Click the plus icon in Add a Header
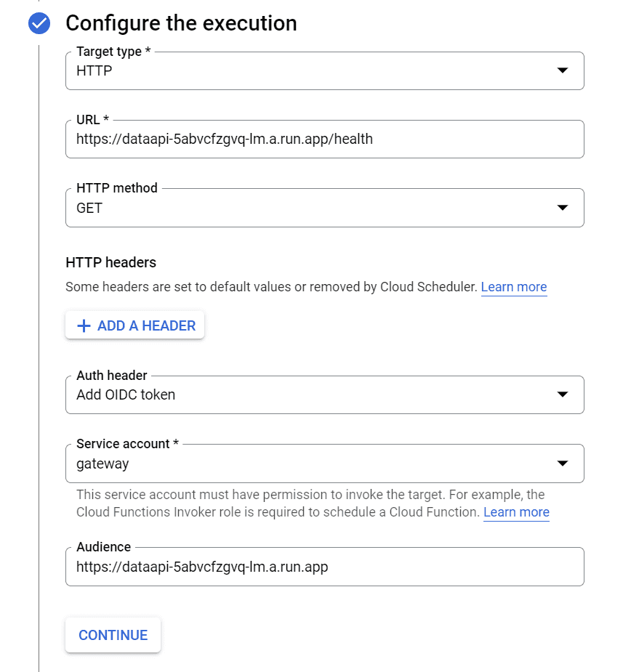This screenshot has width=631, height=672. click(84, 326)
